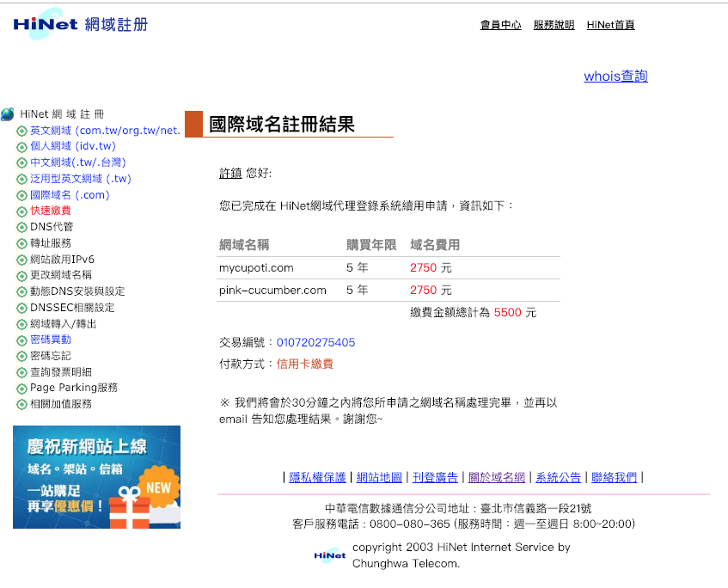Select 個人網域 (idv.tw) in sidebar

pos(72,146)
